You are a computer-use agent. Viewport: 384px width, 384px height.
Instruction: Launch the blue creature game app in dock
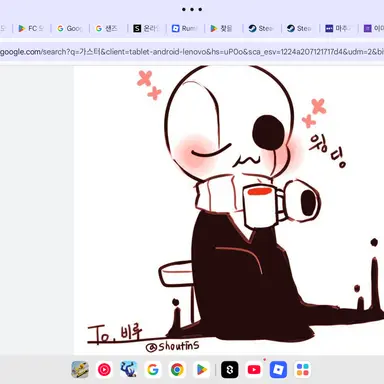[129, 369]
